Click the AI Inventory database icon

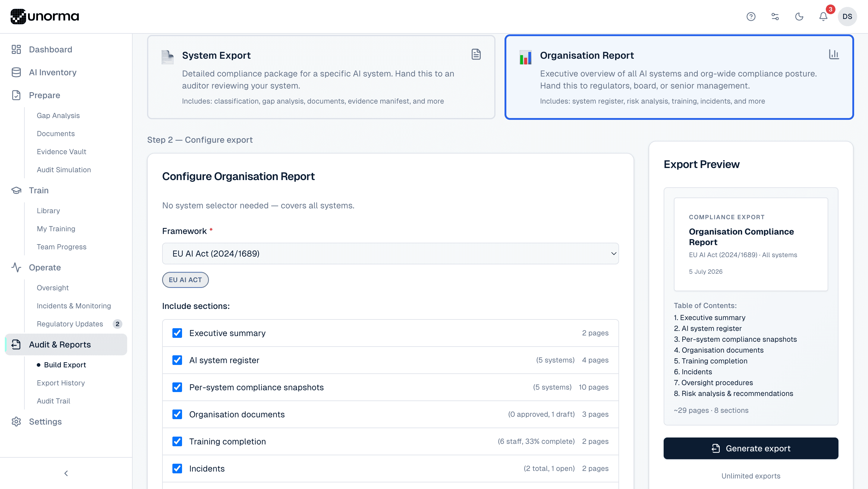pyautogui.click(x=16, y=72)
